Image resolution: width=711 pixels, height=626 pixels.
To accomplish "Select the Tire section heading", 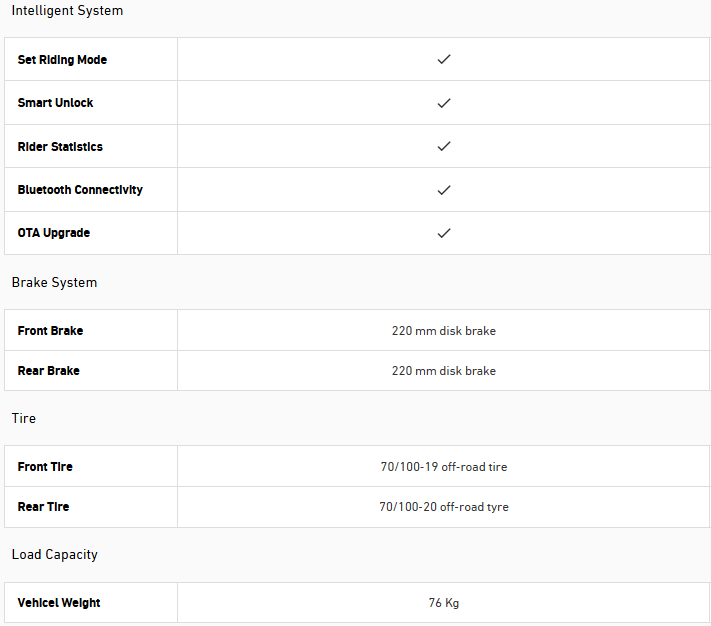I will click(24, 418).
